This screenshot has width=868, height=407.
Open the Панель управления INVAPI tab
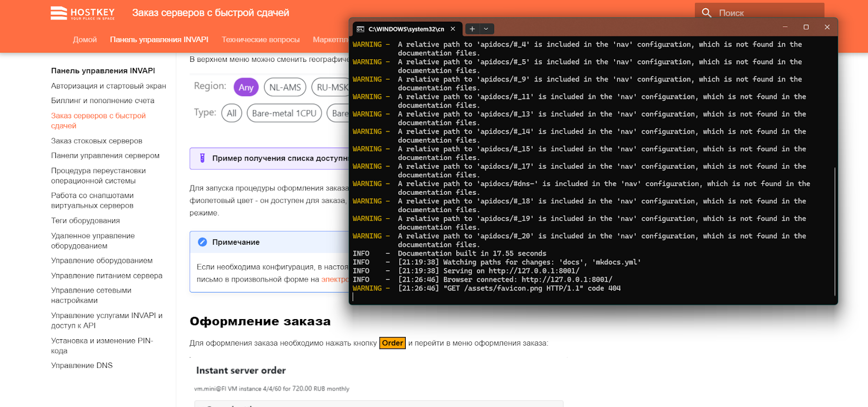159,40
